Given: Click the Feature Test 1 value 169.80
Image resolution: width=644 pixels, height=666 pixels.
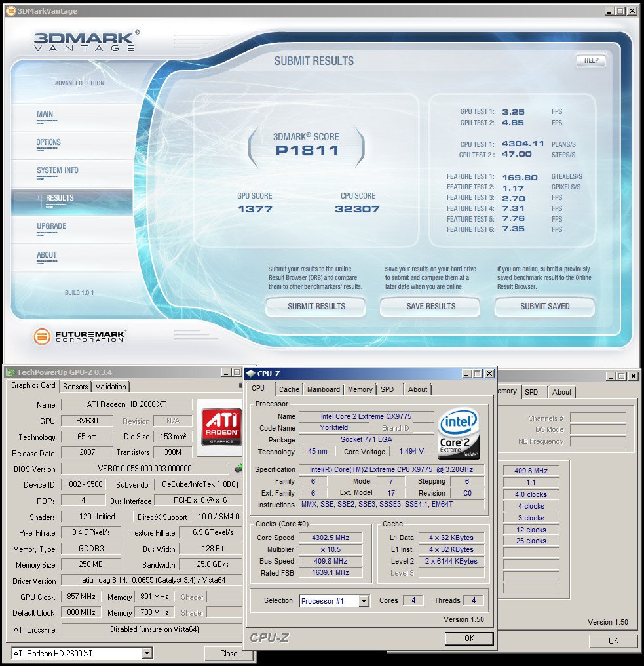Looking at the screenshot, I should point(520,178).
